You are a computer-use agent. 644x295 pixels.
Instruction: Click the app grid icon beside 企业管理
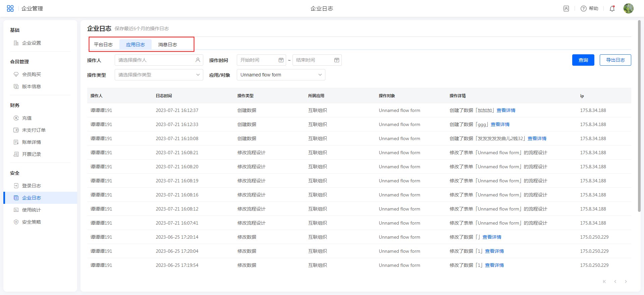[x=10, y=8]
